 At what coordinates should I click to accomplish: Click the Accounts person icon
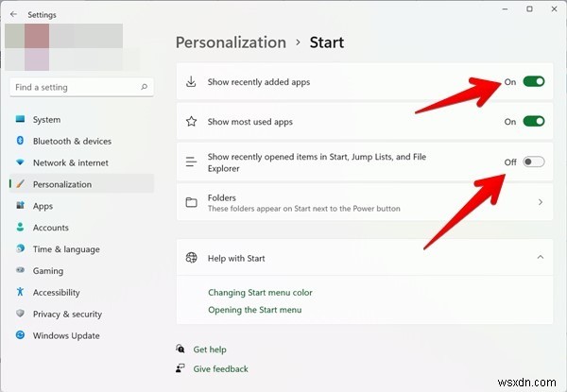20,228
